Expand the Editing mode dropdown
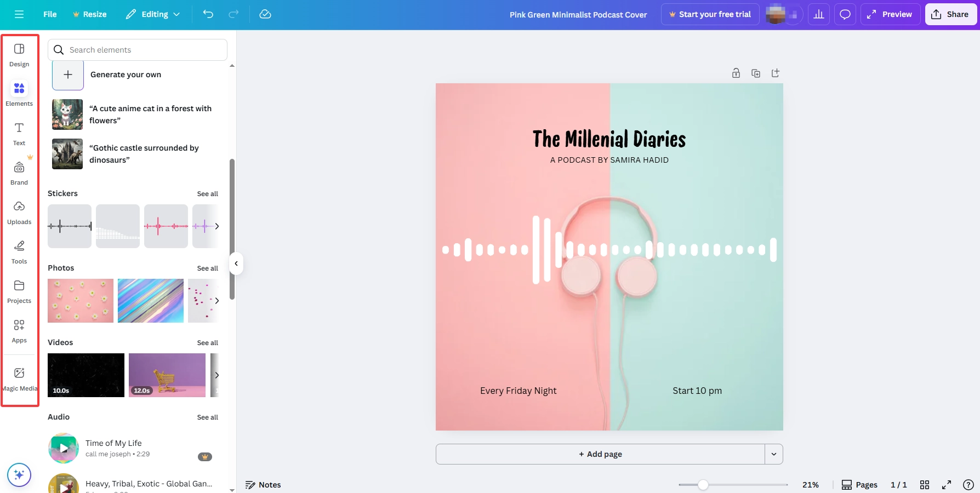This screenshot has width=980, height=493. coord(176,14)
